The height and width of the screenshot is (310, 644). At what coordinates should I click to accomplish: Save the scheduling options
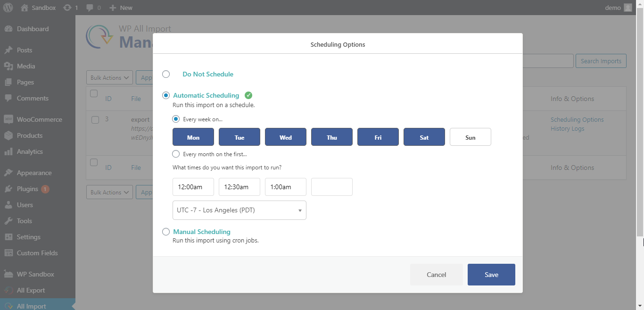click(491, 275)
